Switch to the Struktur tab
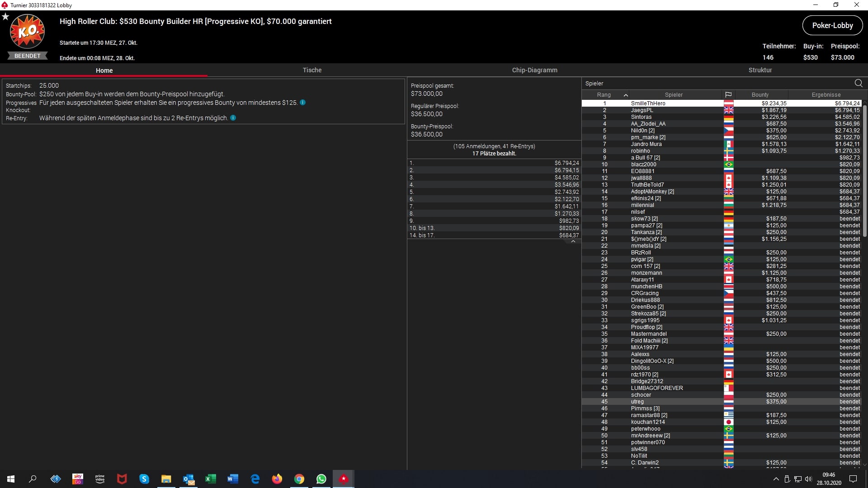Image resolution: width=868 pixels, height=488 pixels. [x=760, y=70]
